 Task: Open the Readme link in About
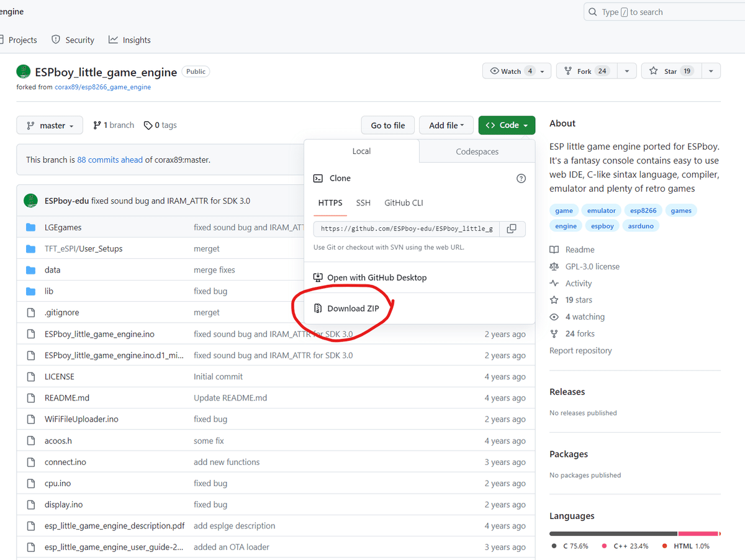pos(572,250)
